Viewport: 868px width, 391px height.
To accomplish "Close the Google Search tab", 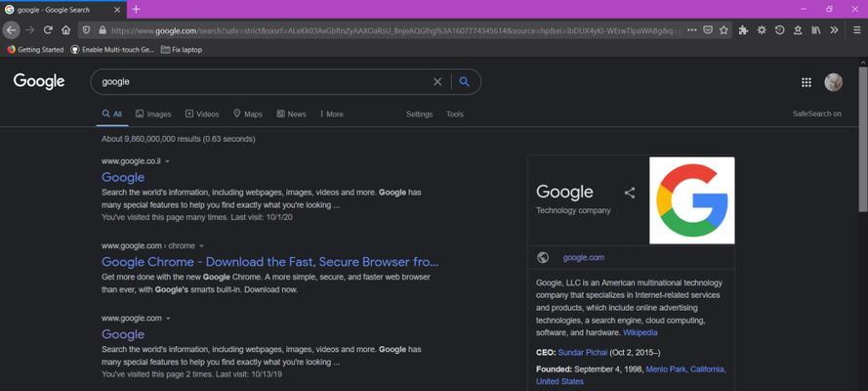I will point(117,10).
